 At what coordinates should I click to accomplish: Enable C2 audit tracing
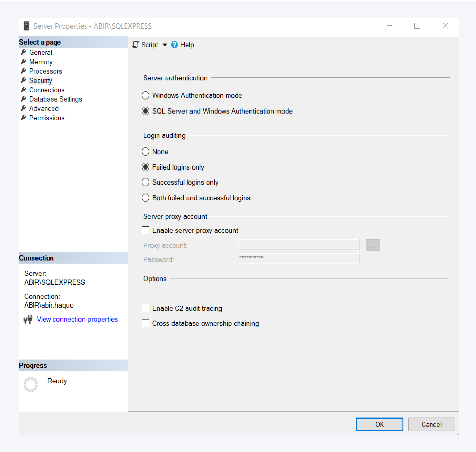pyautogui.click(x=145, y=308)
